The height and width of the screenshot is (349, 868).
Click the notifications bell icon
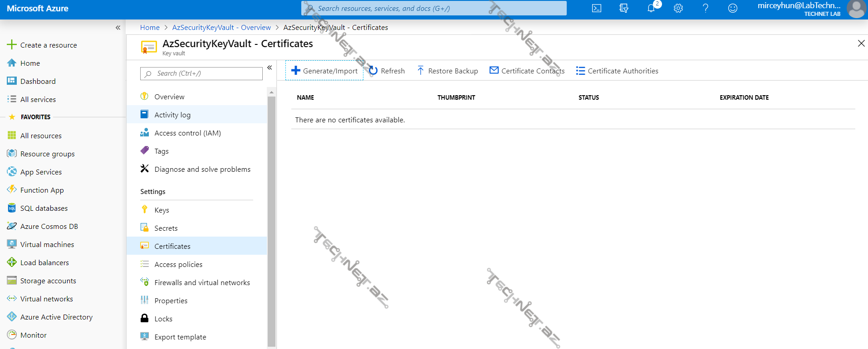point(651,8)
